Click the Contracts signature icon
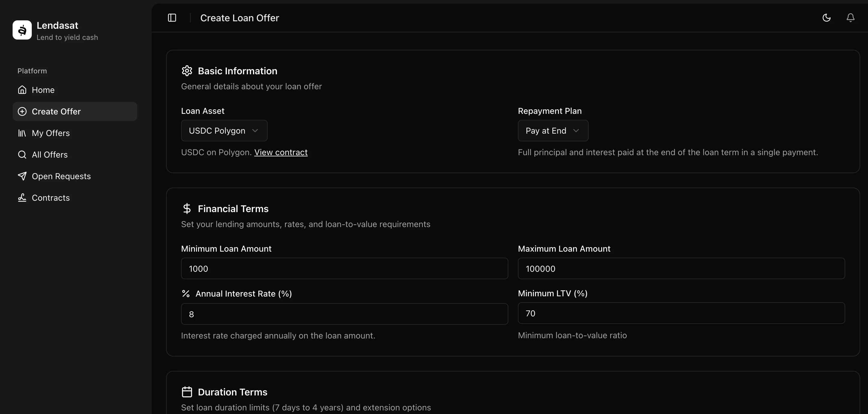Viewport: 868px width, 414px height. click(x=22, y=198)
